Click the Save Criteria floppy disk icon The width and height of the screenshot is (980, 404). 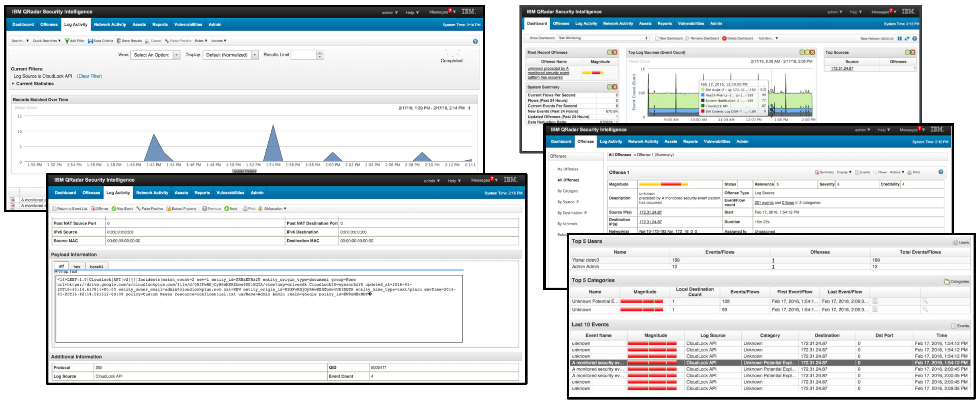(90, 41)
